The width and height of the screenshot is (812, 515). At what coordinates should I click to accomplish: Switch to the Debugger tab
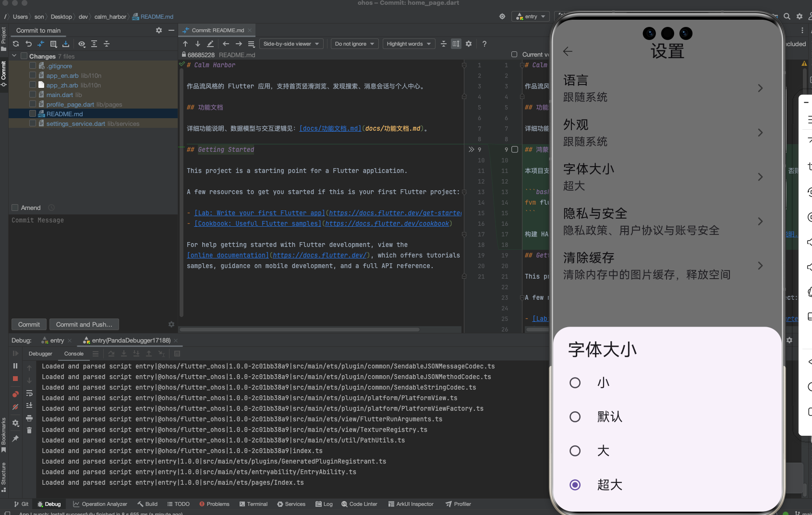40,354
